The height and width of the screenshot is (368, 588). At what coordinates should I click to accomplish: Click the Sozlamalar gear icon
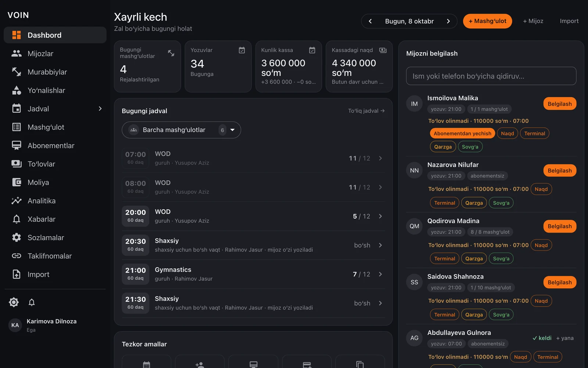tap(17, 237)
